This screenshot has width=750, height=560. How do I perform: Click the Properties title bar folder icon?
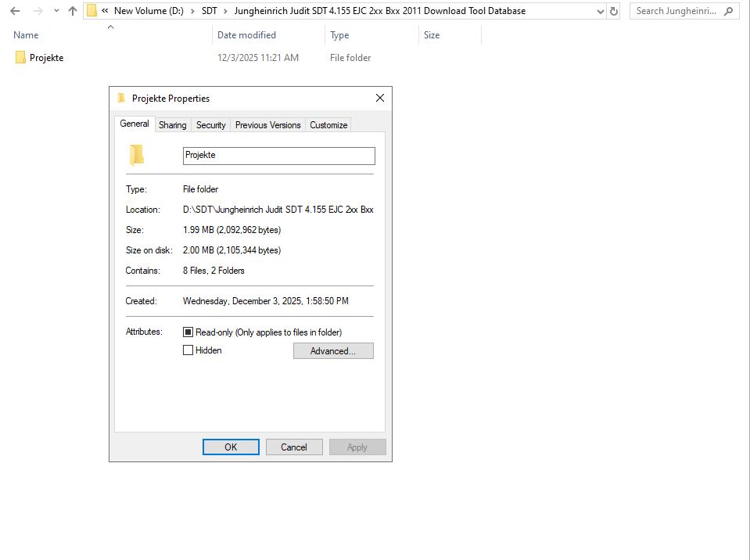tap(121, 98)
